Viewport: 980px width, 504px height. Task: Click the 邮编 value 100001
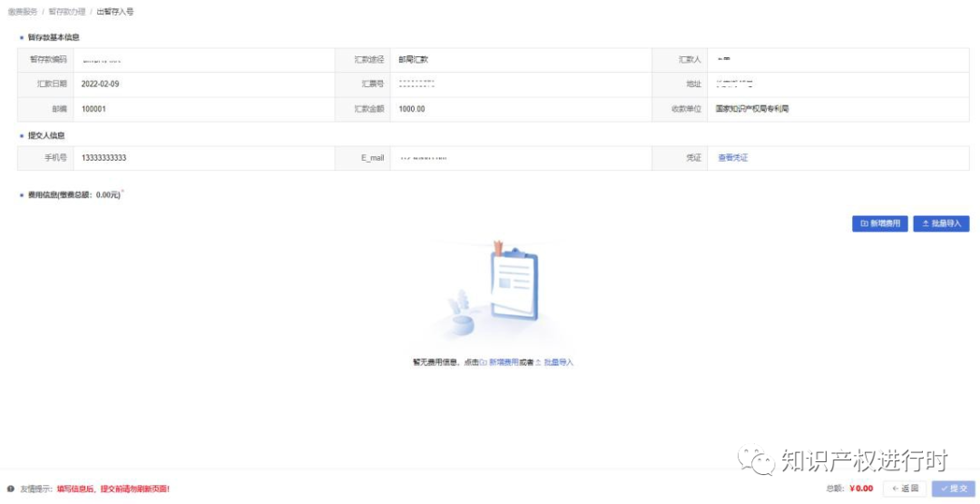[93, 109]
